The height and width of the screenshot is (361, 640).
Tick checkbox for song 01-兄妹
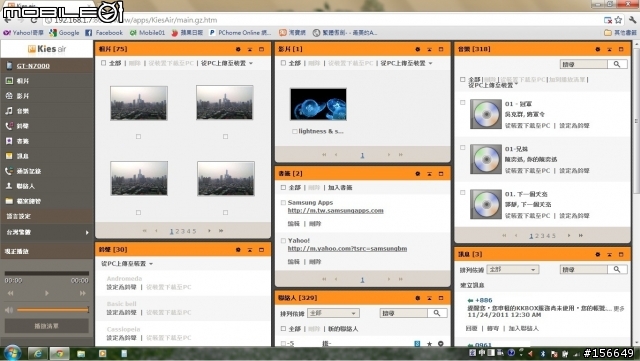[463, 148]
